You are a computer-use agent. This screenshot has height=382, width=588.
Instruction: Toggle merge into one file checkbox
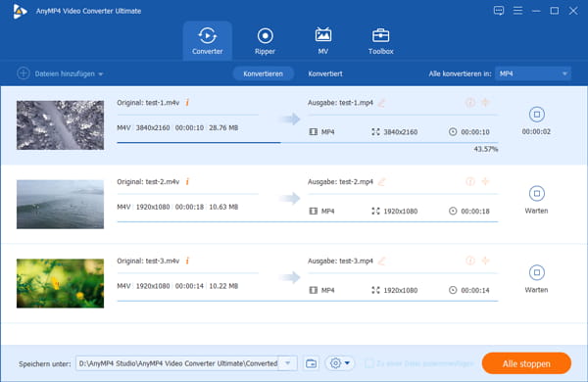[x=369, y=363]
